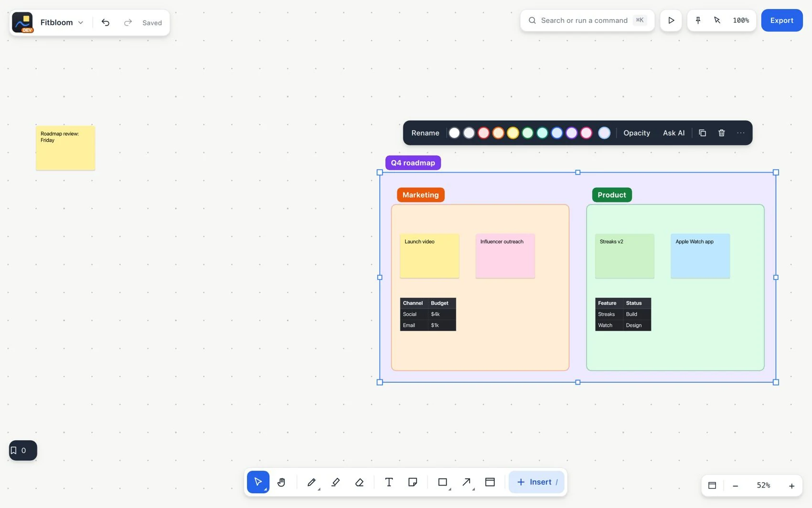Toggle minimap panel icon near zoom
The width and height of the screenshot is (812, 508).
[x=712, y=486]
